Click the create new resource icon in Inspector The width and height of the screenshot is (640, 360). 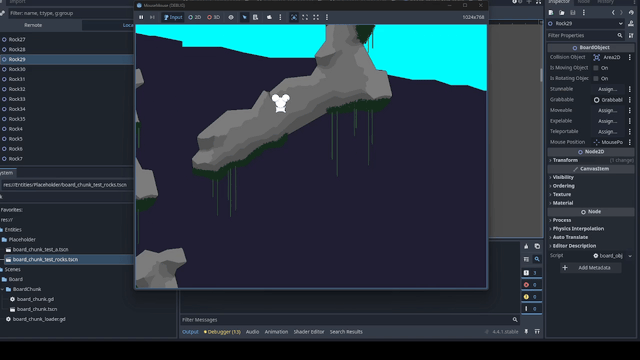(551, 13)
